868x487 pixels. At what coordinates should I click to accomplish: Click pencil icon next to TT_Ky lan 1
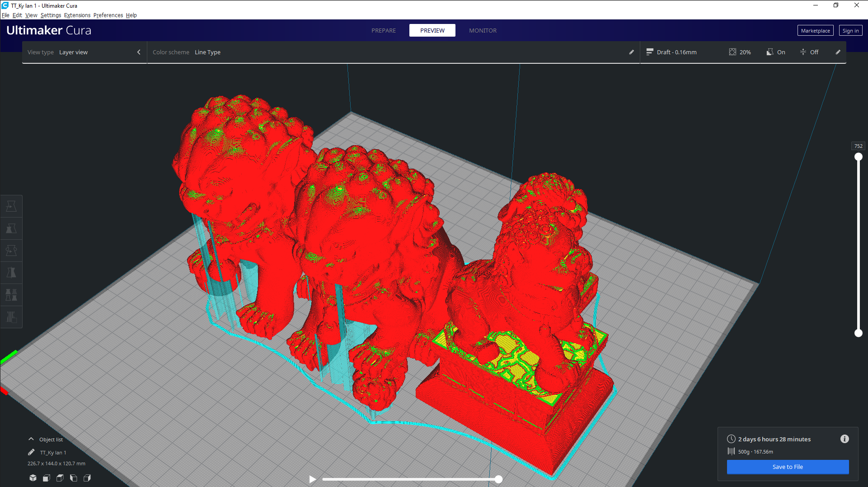pos(31,452)
